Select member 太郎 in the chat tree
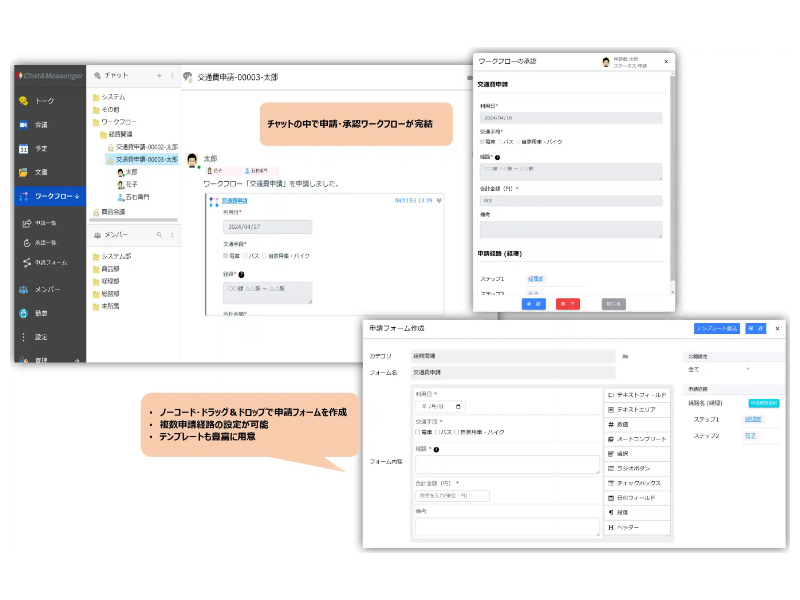Image resolution: width=800 pixels, height=600 pixels. tap(127, 172)
